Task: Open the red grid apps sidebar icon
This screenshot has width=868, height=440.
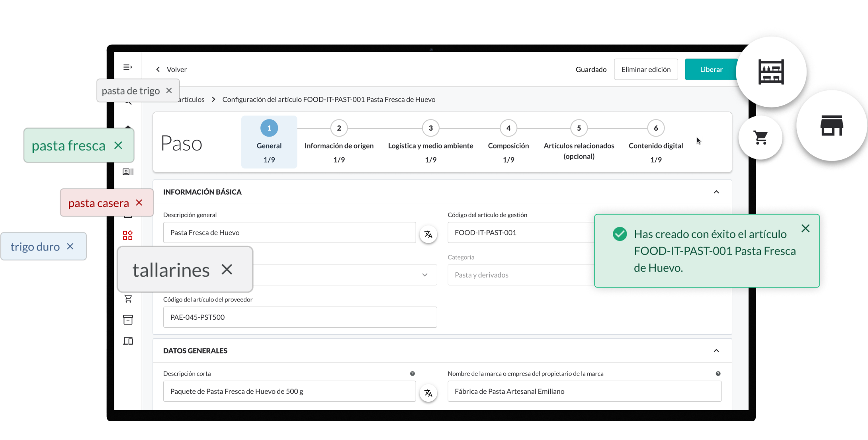Action: click(x=127, y=235)
